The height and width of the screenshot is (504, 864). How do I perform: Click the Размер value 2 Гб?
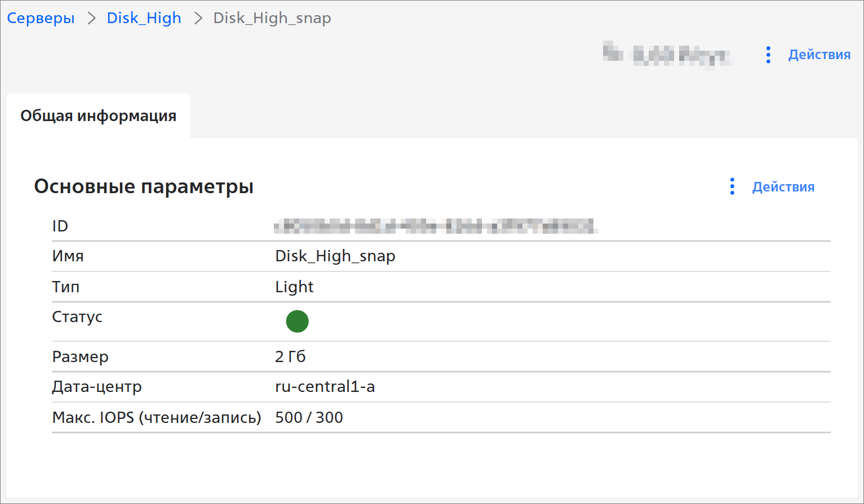290,357
